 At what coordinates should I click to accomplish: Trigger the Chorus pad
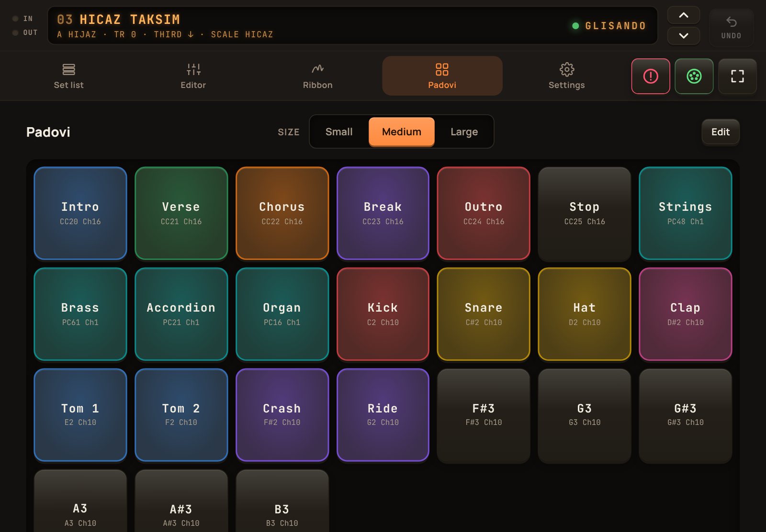pos(282,213)
